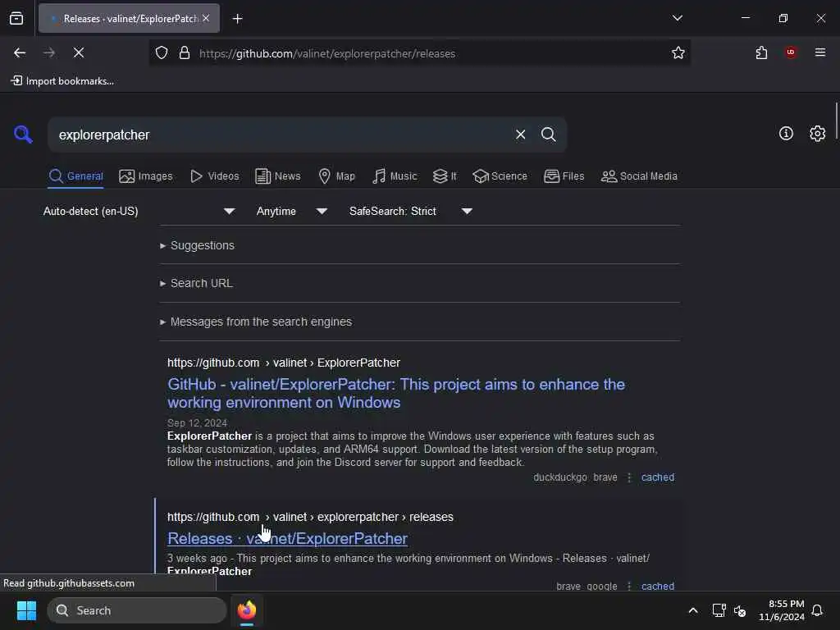This screenshot has height=630, width=840.
Task: Clear the search query with X icon
Action: click(520, 135)
